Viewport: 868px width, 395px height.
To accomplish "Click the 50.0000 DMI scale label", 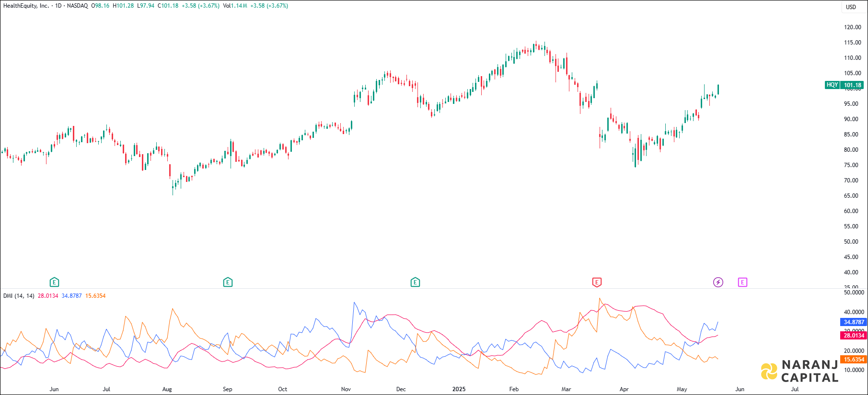I will [854, 293].
